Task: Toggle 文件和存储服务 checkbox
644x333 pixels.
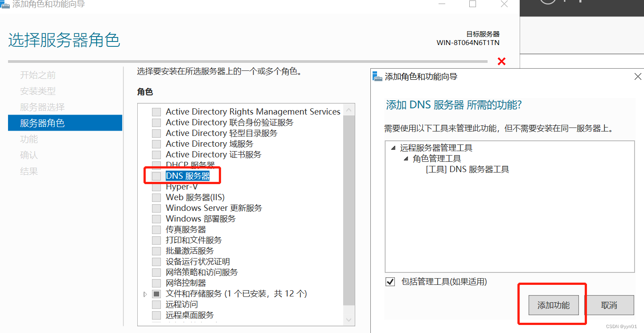Action: [x=156, y=294]
